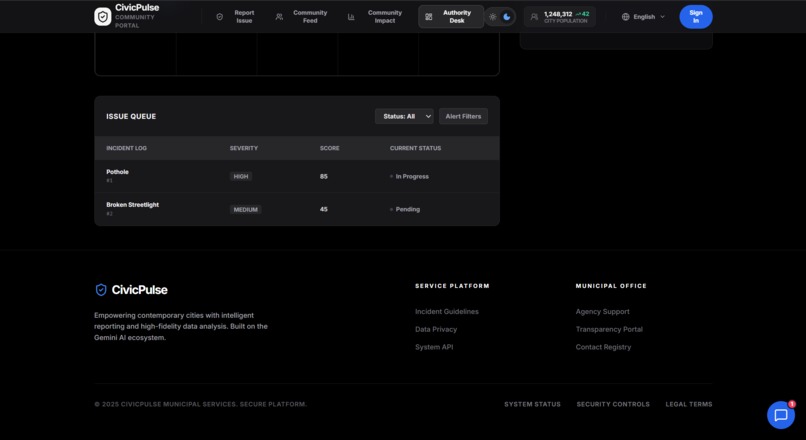Click the Community Feed people icon
Screen dimensions: 806x440
[279, 17]
